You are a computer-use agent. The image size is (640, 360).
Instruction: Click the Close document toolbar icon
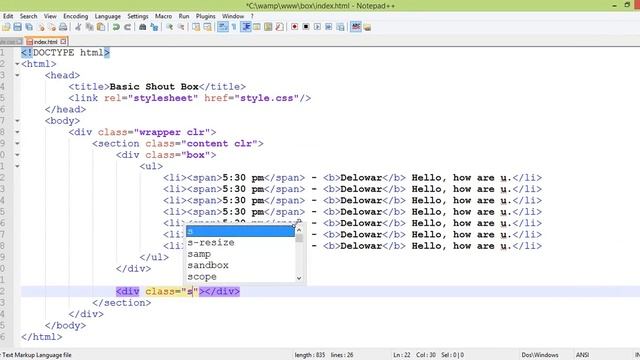[x=41, y=27]
